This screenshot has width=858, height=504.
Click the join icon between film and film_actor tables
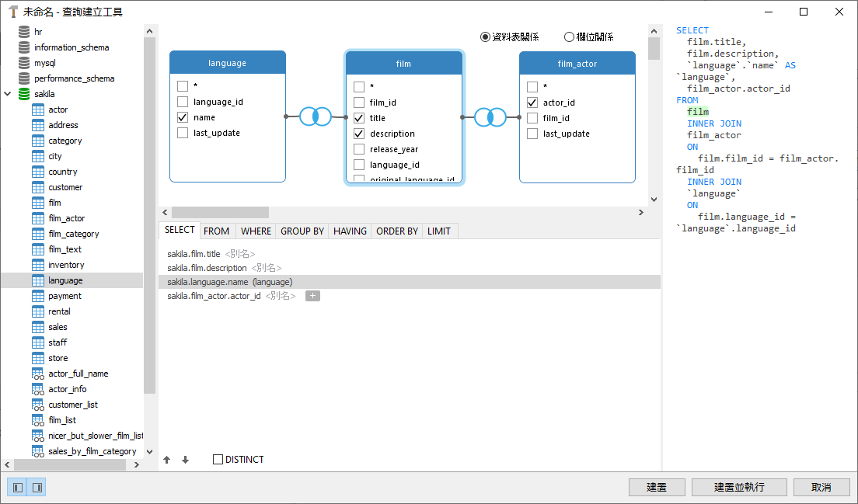click(491, 116)
